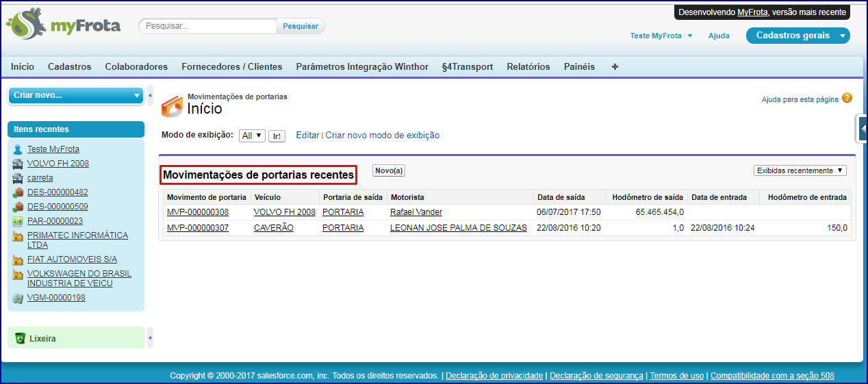Open the Modo de exibição All dropdown

pyautogui.click(x=252, y=136)
